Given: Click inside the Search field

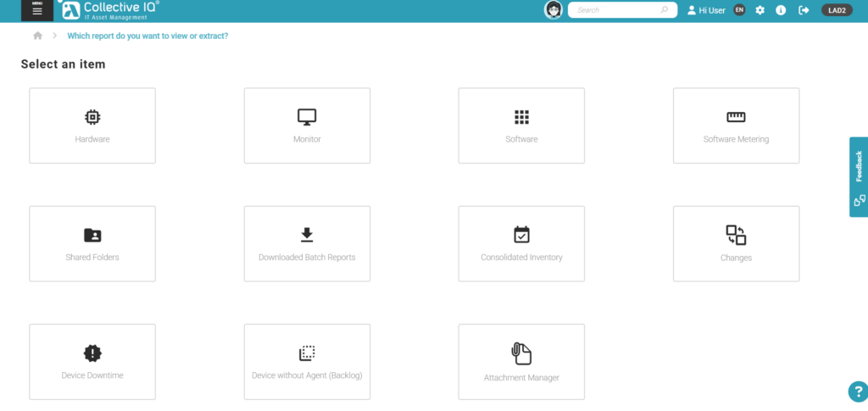Looking at the screenshot, I should coord(616,10).
